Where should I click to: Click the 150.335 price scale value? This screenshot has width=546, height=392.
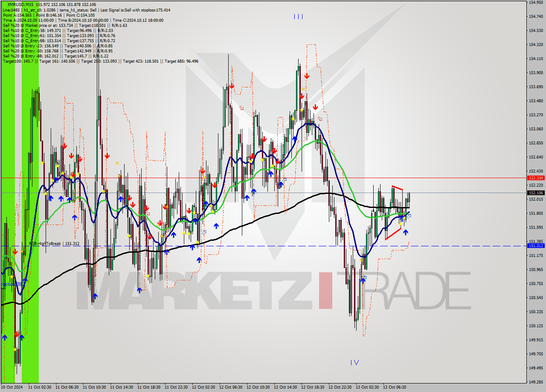coord(535,311)
